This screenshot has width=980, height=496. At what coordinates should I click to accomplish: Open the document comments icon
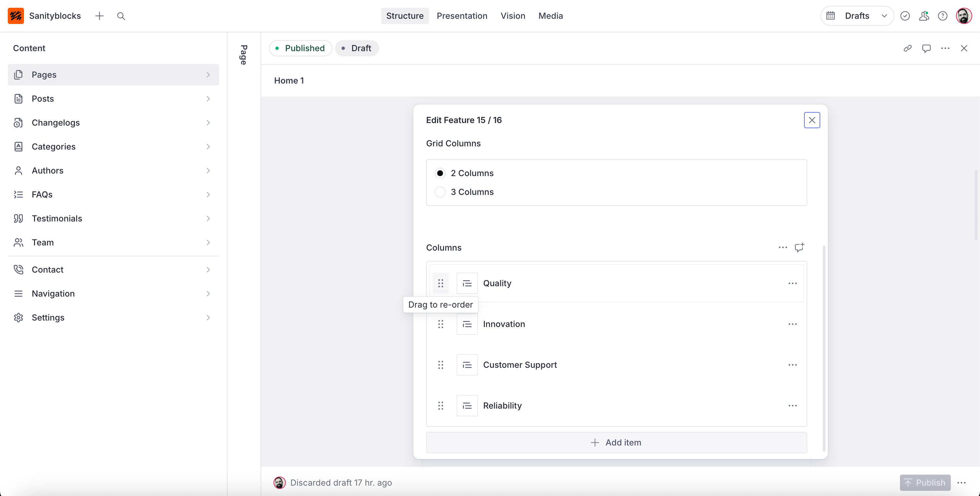[926, 48]
